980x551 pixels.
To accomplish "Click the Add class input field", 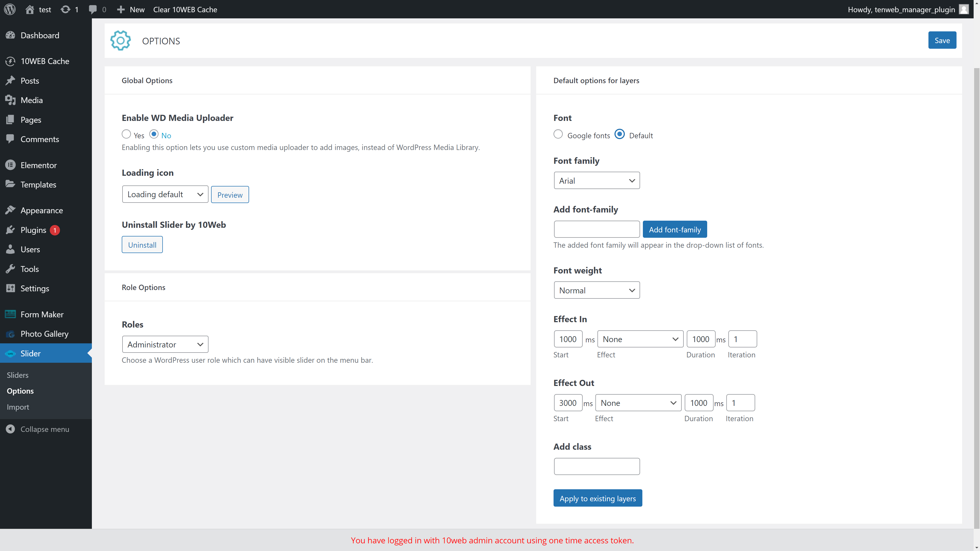I will pos(596,466).
